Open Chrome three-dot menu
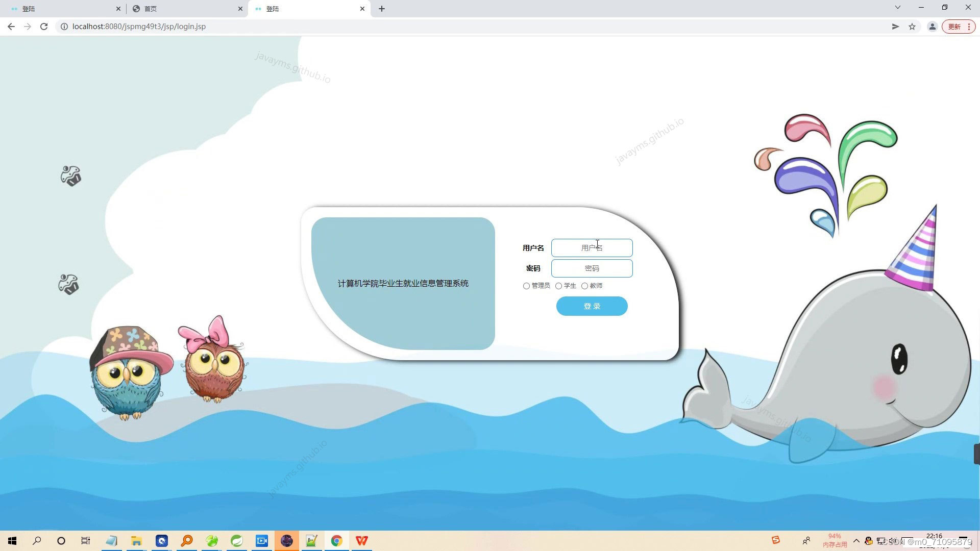Viewport: 980px width, 551px height. pos(968,27)
